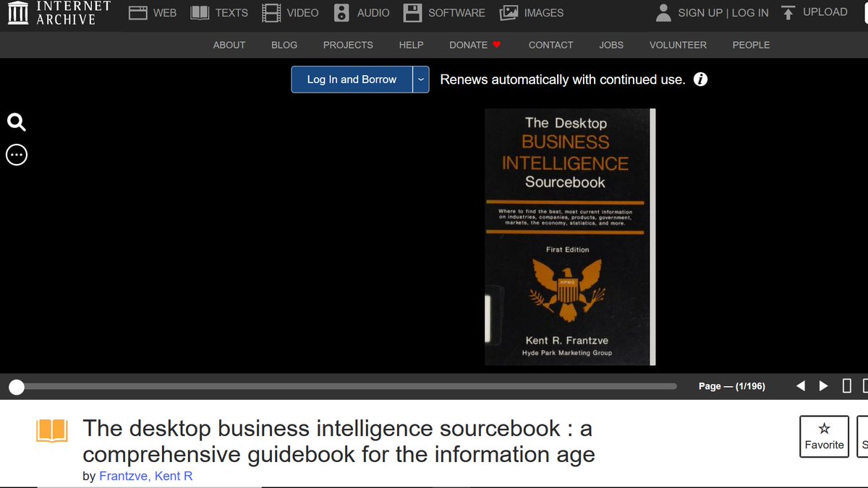Image resolution: width=868 pixels, height=488 pixels.
Task: Click the Favorite star button
Action: click(x=825, y=436)
